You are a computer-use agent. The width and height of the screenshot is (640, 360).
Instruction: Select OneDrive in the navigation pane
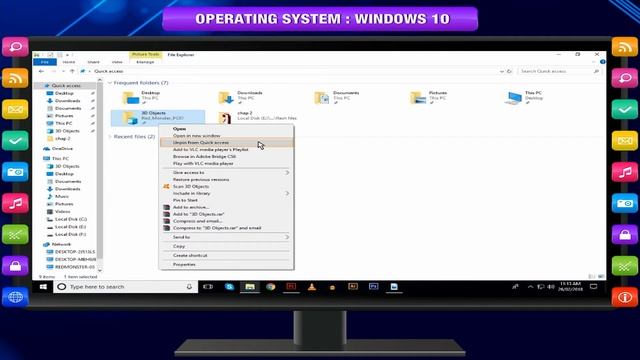[62, 149]
